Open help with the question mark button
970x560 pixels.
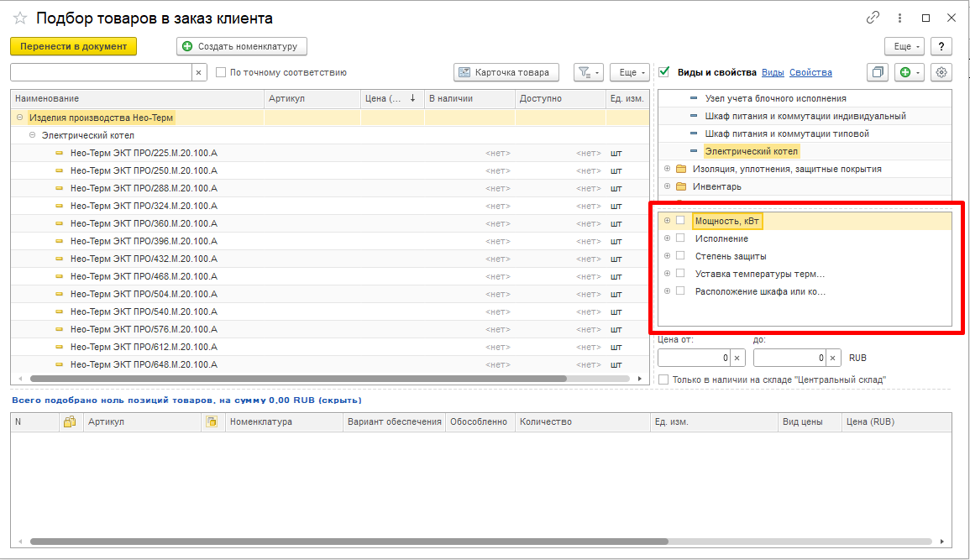[x=941, y=46]
